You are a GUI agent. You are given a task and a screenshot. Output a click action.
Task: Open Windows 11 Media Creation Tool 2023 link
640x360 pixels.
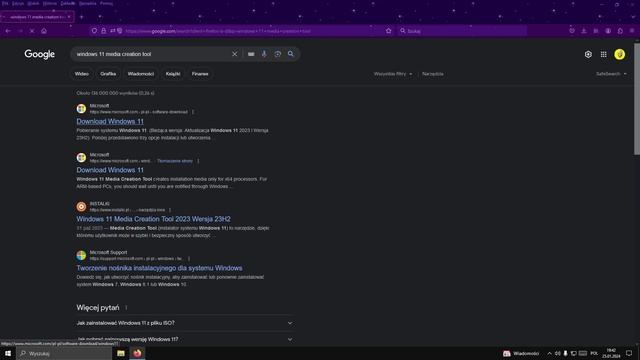pyautogui.click(x=153, y=219)
